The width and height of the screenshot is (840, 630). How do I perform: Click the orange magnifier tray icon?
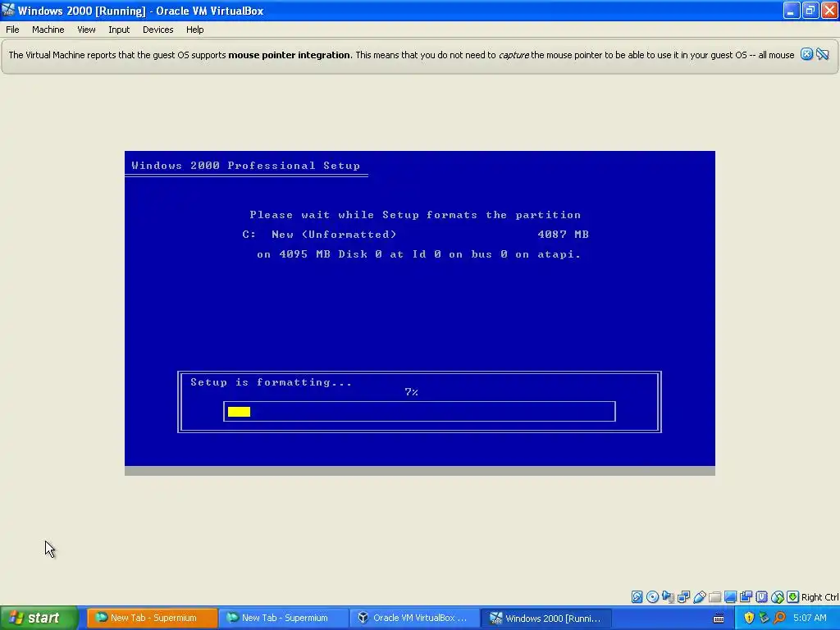pos(779,618)
